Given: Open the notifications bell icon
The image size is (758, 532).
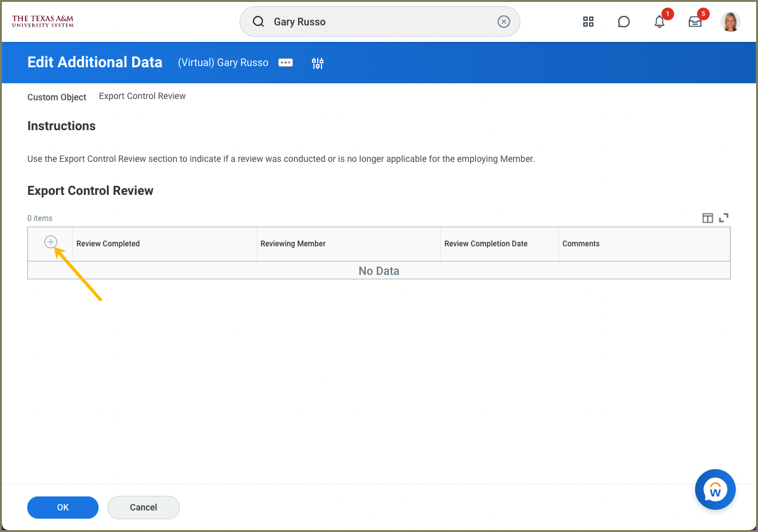Looking at the screenshot, I should [x=660, y=22].
